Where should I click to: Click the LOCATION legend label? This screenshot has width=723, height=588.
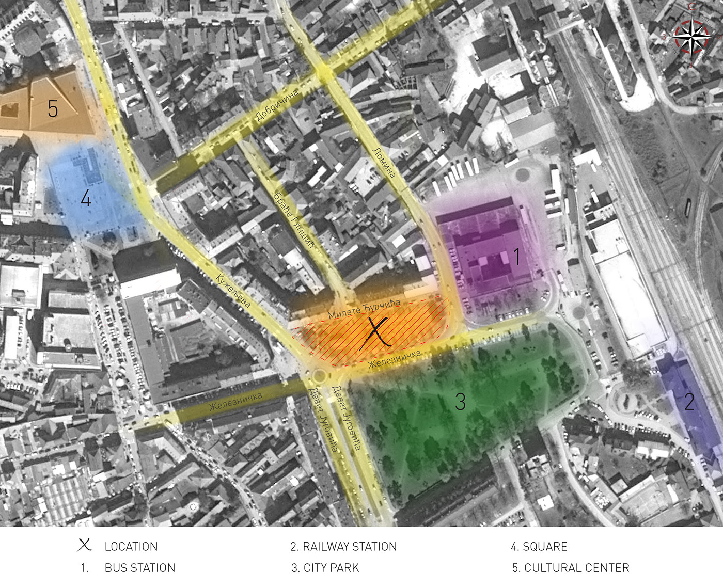tap(131, 547)
